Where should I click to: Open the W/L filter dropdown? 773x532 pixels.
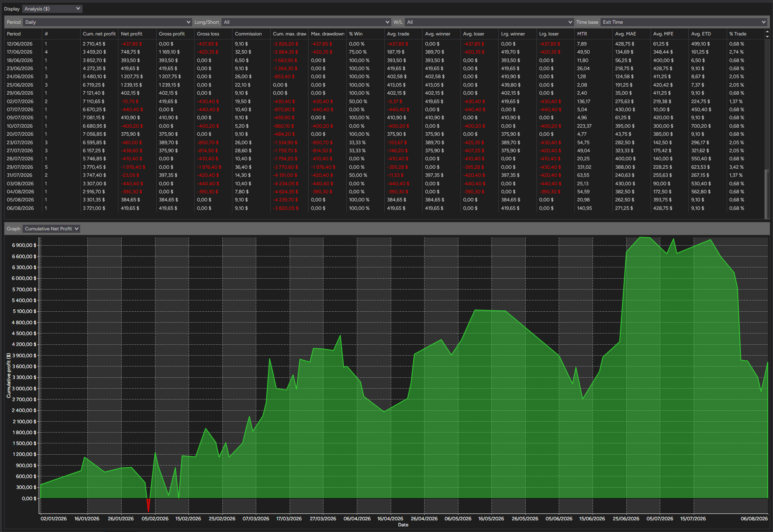tap(489, 22)
